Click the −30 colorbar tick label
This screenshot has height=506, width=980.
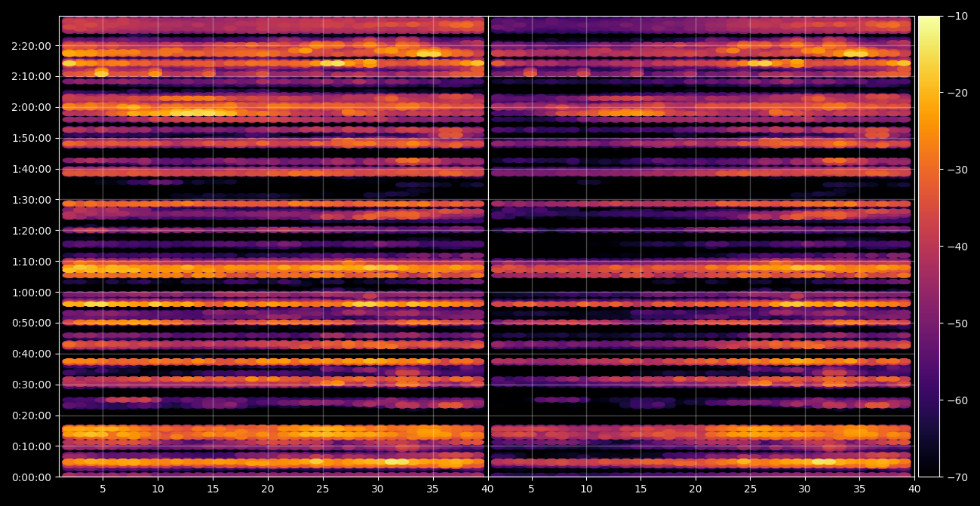coord(956,170)
